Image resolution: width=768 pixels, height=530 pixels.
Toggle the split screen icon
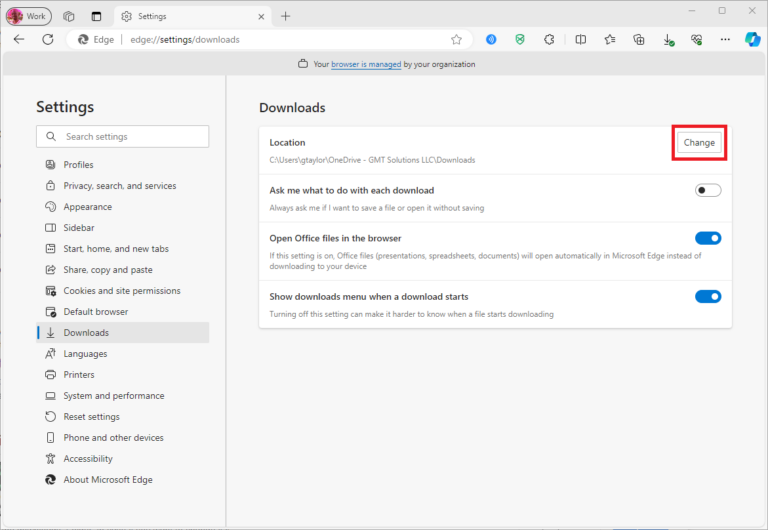coord(580,40)
